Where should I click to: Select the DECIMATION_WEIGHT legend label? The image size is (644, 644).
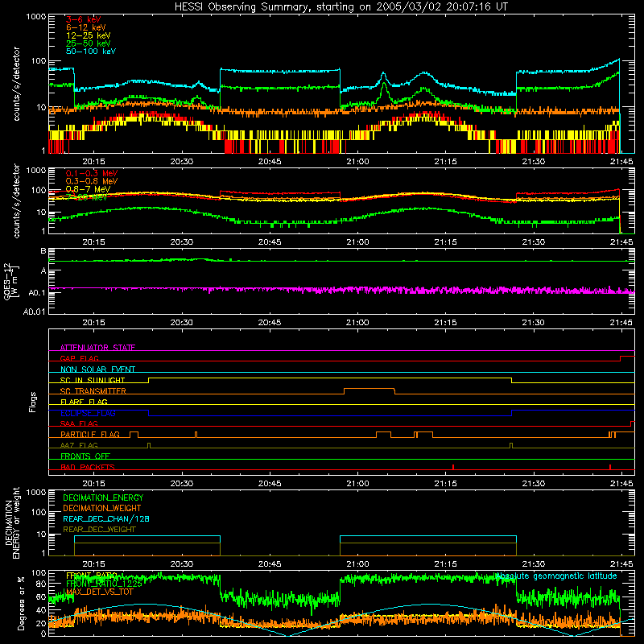102,508
